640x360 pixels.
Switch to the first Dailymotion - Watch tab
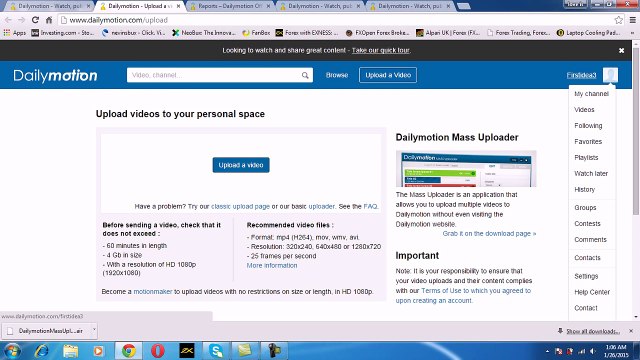(50, 6)
